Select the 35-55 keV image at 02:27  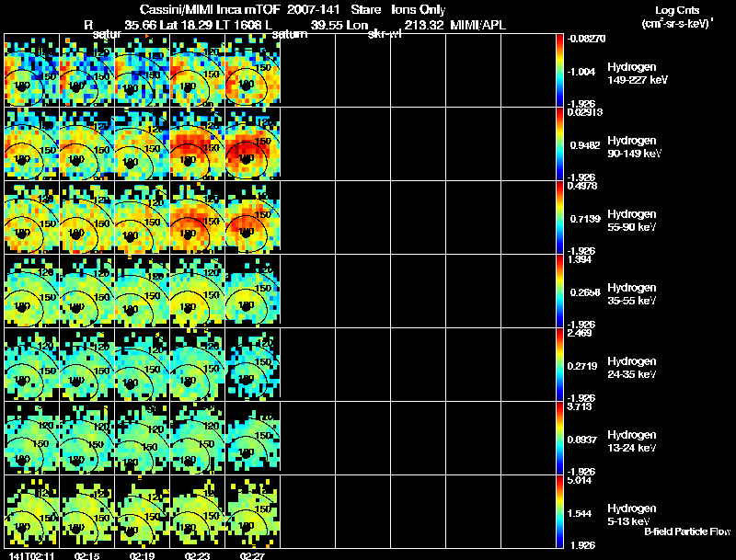point(252,291)
